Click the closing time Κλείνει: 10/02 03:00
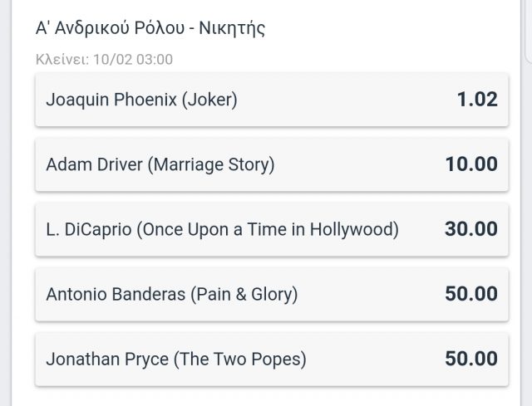The image size is (532, 406). [104, 59]
